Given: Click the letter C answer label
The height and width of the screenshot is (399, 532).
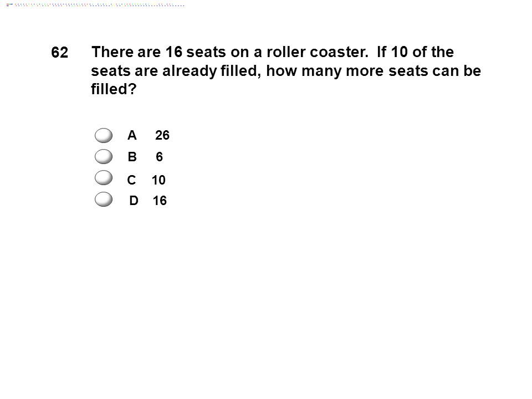Looking at the screenshot, I should click(131, 180).
